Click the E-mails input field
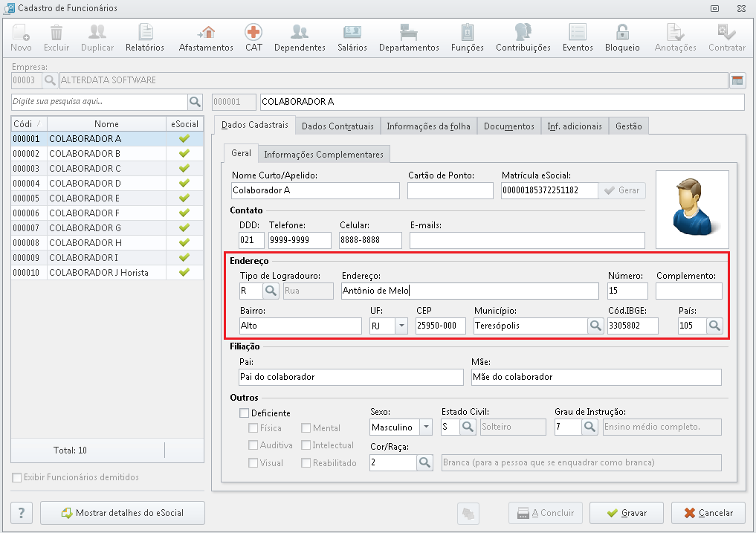756x533 pixels. 527,240
